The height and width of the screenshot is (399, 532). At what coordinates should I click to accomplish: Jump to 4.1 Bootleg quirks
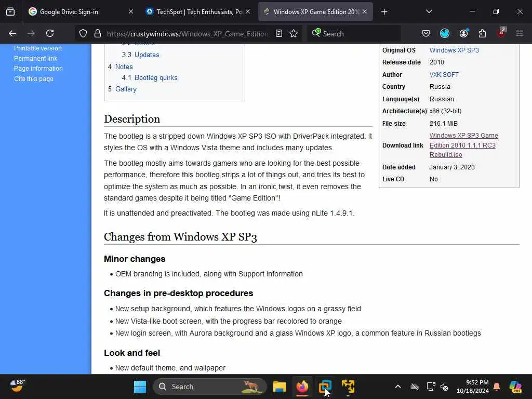tap(150, 78)
